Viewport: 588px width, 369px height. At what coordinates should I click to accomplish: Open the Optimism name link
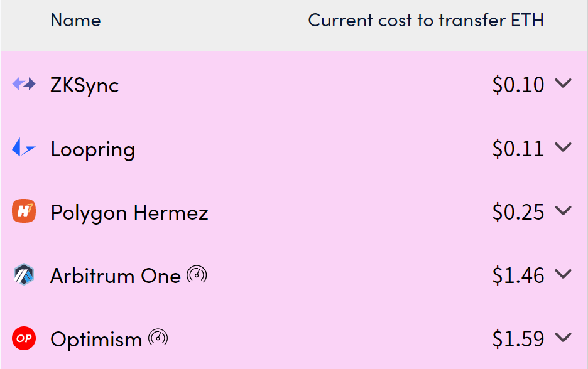(96, 340)
